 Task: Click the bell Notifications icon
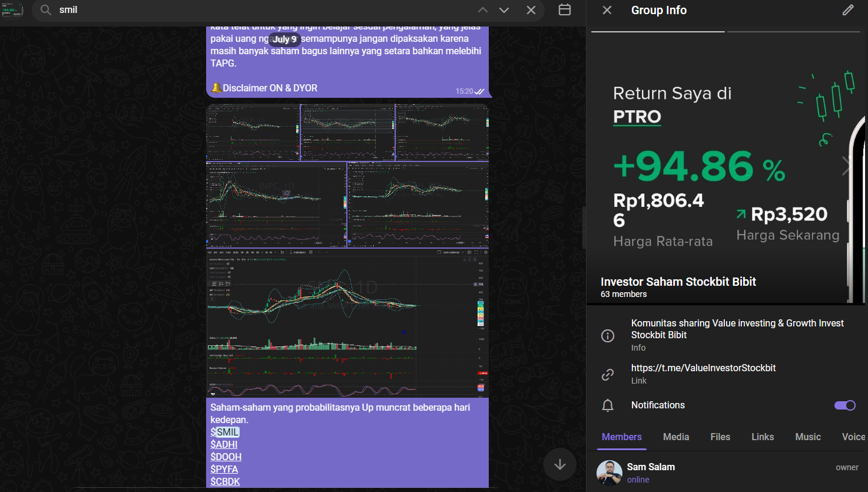coord(608,405)
